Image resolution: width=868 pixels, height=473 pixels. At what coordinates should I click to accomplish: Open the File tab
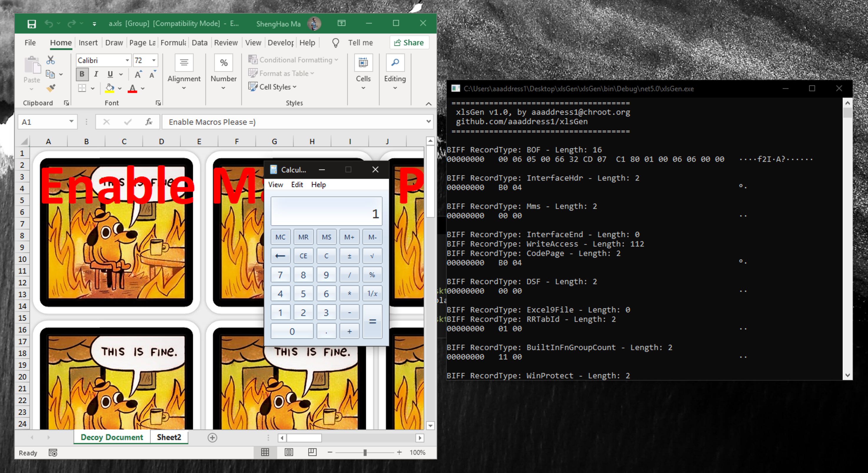[x=30, y=43]
